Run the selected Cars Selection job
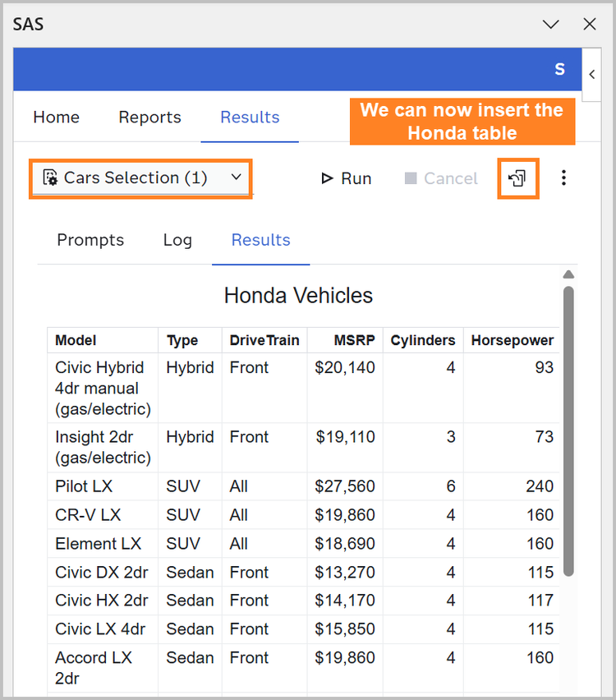616x700 pixels. (347, 178)
